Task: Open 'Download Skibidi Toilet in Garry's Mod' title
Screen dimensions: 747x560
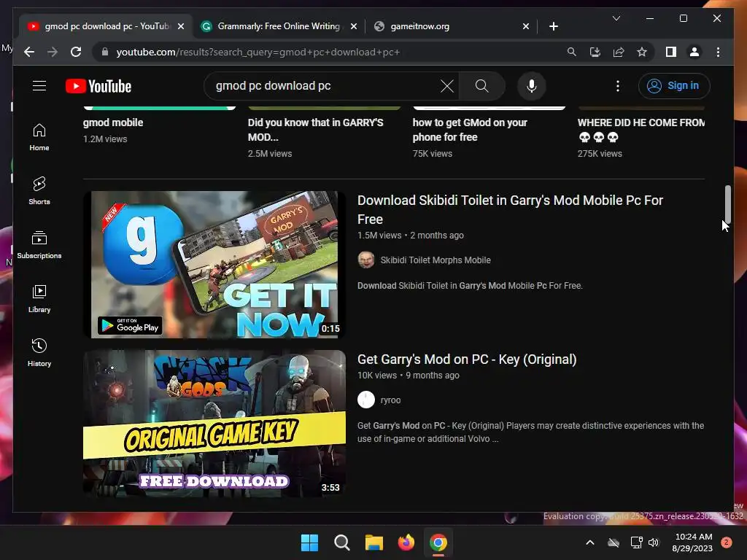Action: coord(510,209)
